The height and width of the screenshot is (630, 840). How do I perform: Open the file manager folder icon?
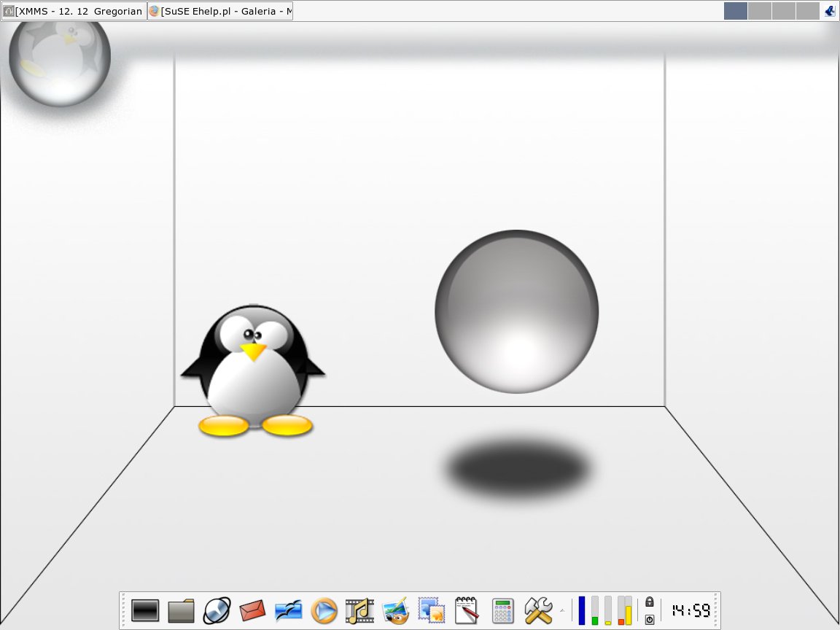(x=181, y=611)
